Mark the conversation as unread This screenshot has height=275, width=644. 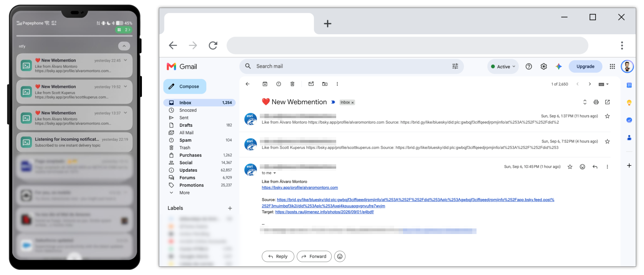(x=311, y=84)
